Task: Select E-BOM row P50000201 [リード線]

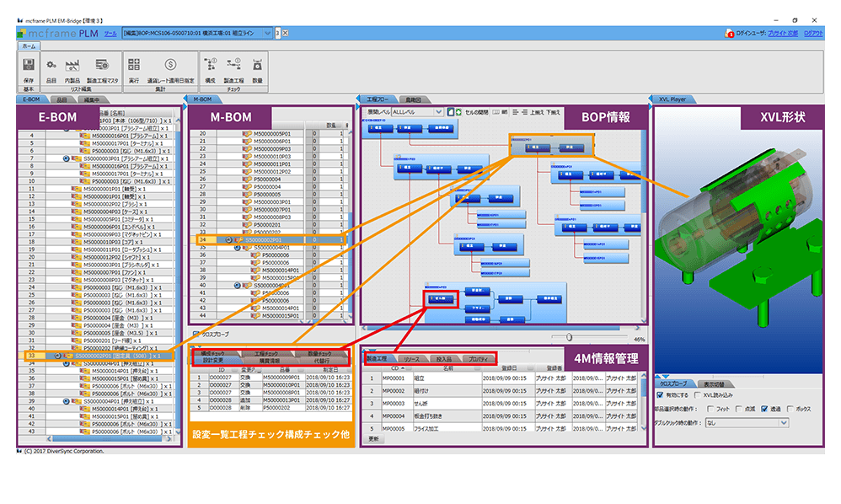Action: pos(97,340)
